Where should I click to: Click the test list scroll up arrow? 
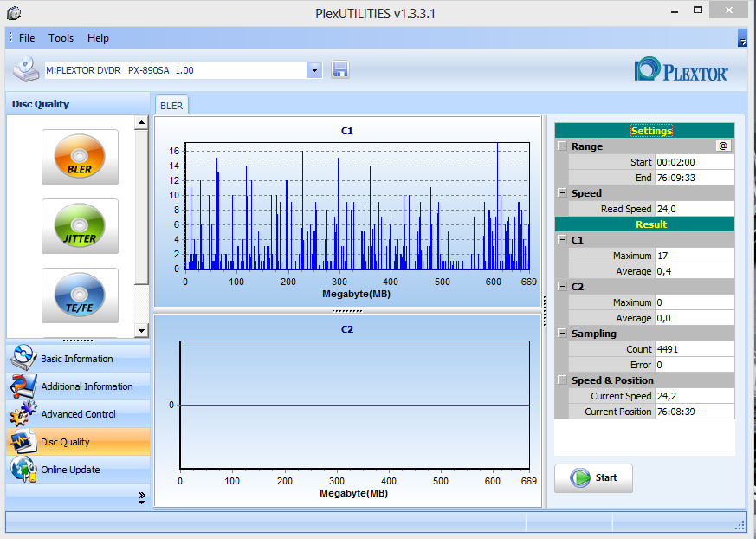tap(141, 122)
